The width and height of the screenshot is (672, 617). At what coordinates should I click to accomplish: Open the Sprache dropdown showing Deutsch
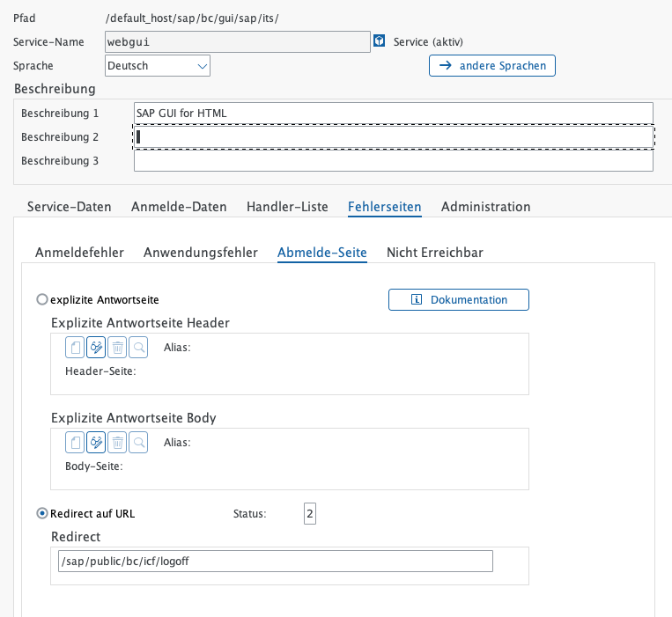coord(158,65)
